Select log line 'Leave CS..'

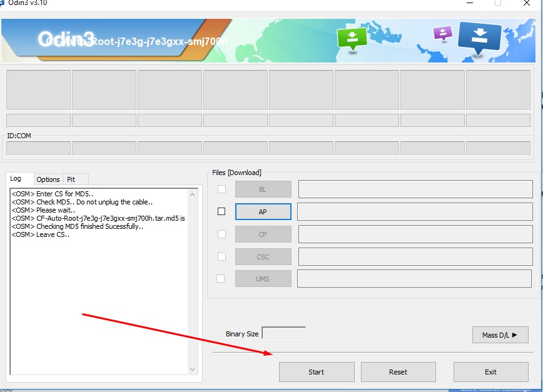click(x=41, y=234)
